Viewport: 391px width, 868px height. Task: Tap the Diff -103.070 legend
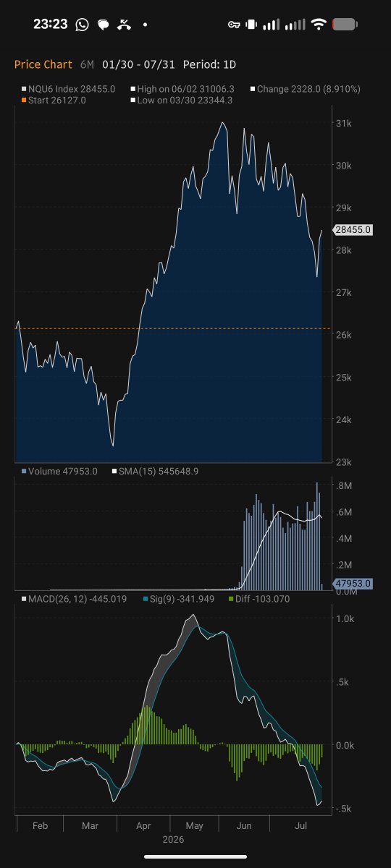(x=258, y=599)
